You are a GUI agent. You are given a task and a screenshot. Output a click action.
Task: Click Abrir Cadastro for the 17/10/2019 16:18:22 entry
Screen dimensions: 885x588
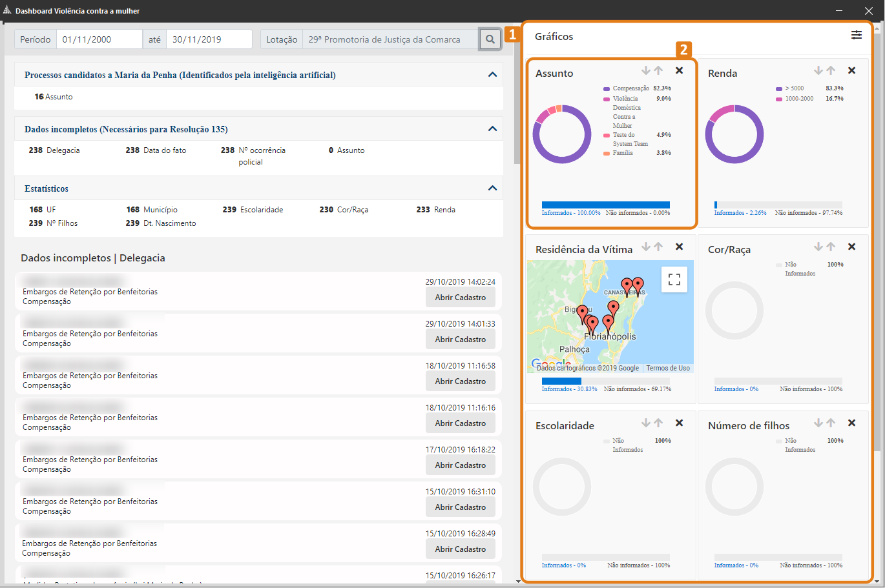461,465
